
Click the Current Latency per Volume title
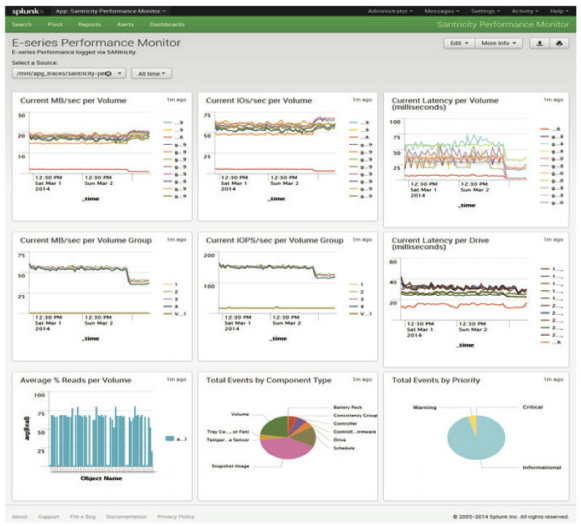click(445, 104)
